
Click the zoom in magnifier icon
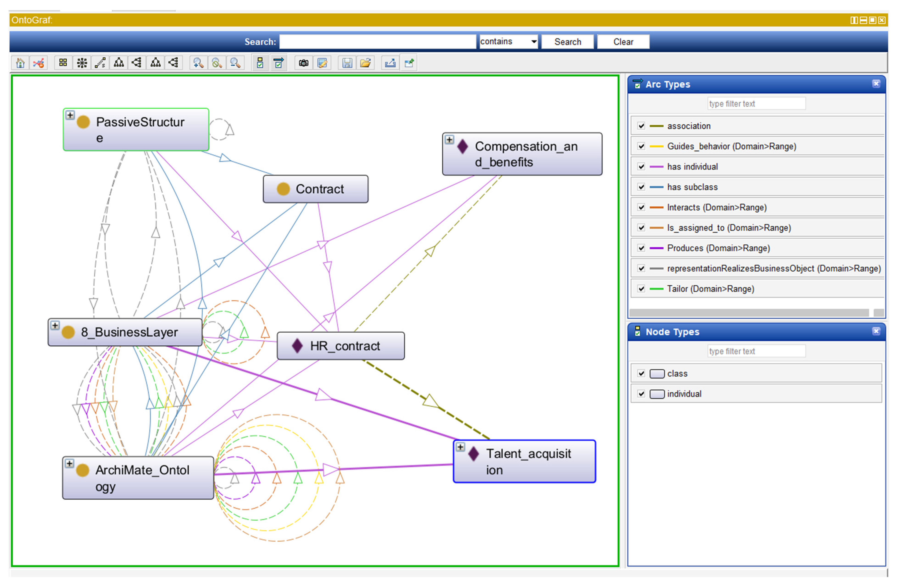(x=198, y=63)
